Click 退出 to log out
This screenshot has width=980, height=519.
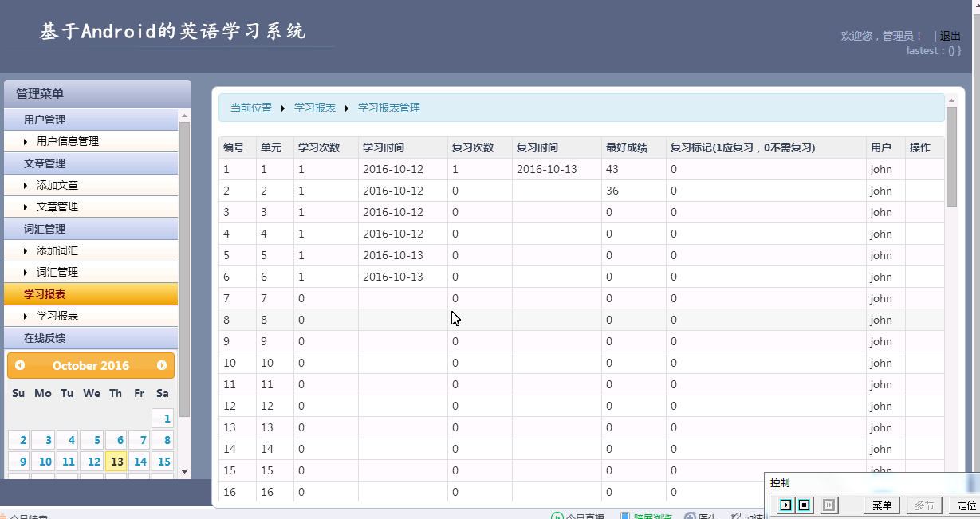(950, 36)
